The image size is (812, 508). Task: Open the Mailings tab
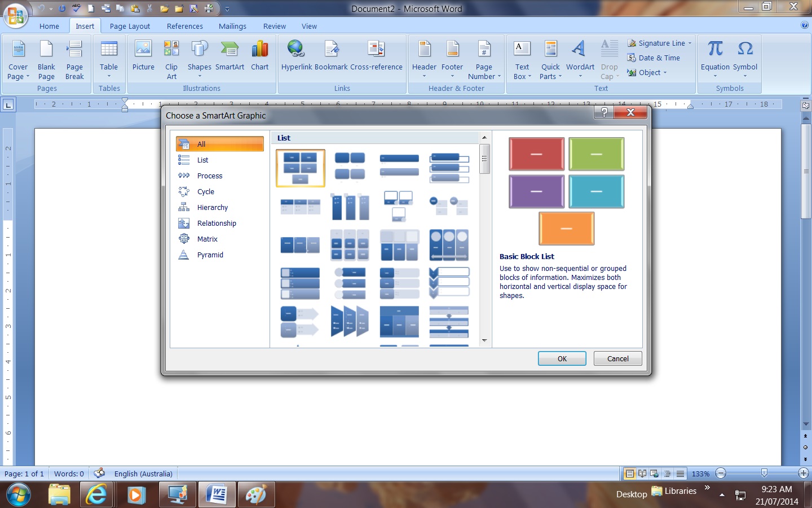coord(232,26)
